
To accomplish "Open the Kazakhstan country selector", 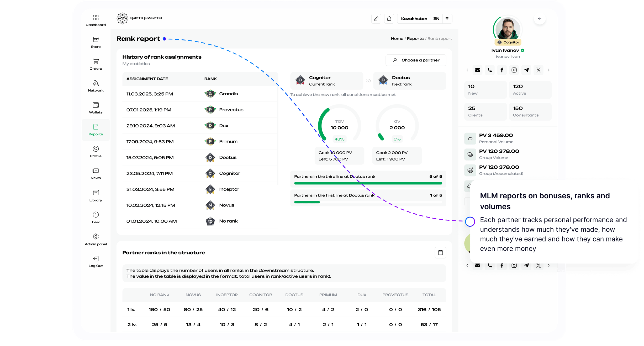I will (x=414, y=19).
